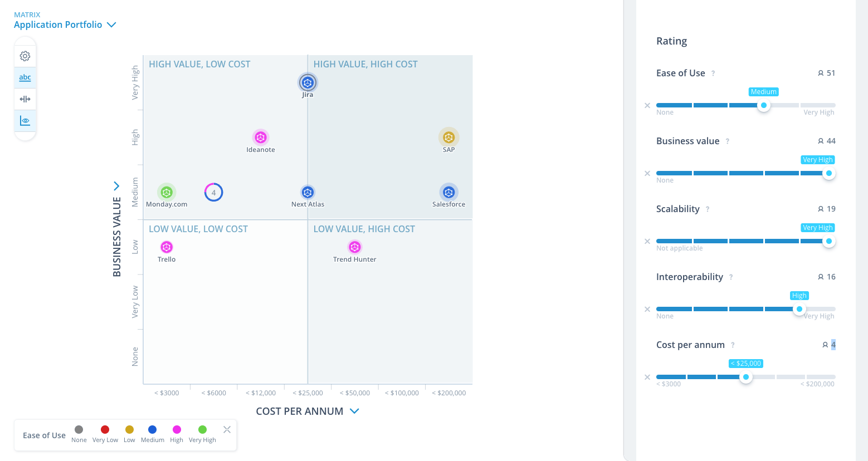The height and width of the screenshot is (461, 868).
Task: Toggle the abc labels tool
Action: (x=25, y=77)
